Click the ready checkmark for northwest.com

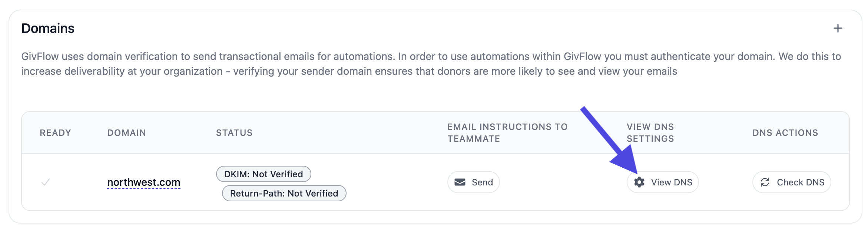[x=46, y=182]
